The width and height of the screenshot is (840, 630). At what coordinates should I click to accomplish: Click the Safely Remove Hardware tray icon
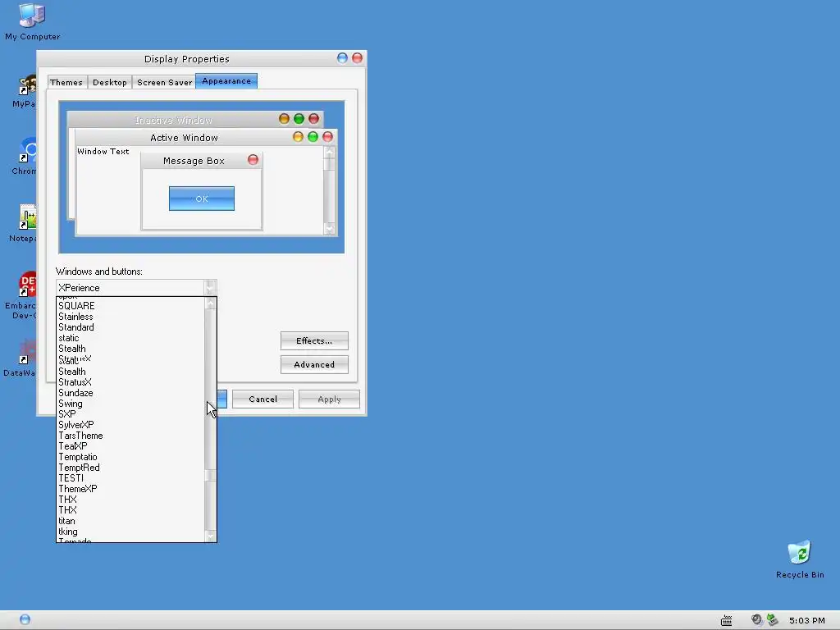pyautogui.click(x=772, y=620)
